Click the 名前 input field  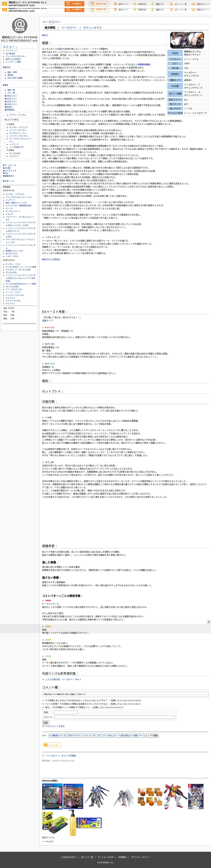66,712
